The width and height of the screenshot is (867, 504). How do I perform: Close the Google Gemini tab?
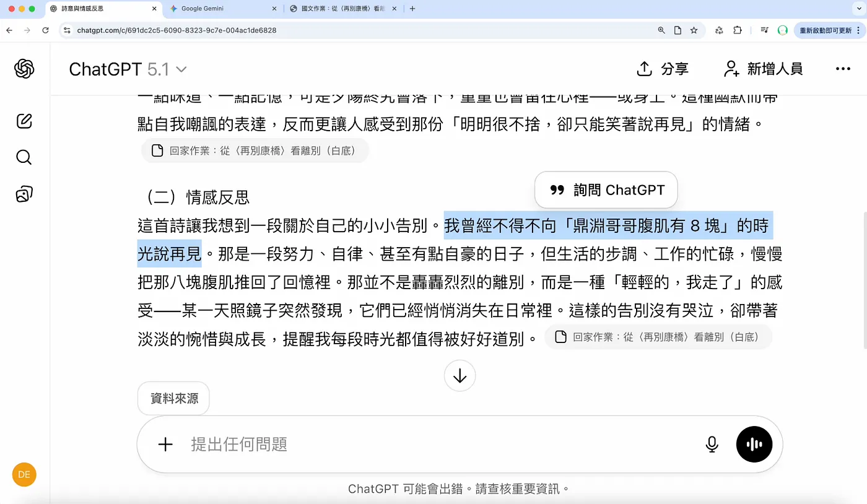click(x=274, y=9)
